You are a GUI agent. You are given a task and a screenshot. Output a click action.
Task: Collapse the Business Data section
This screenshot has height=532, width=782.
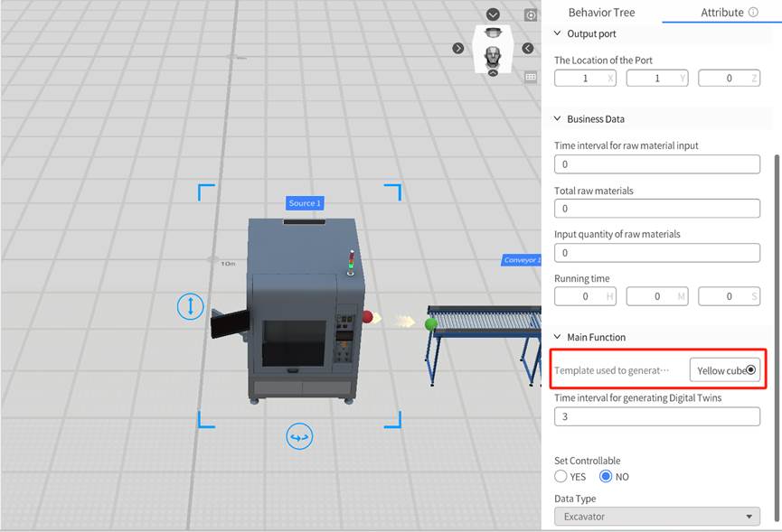[x=557, y=118]
